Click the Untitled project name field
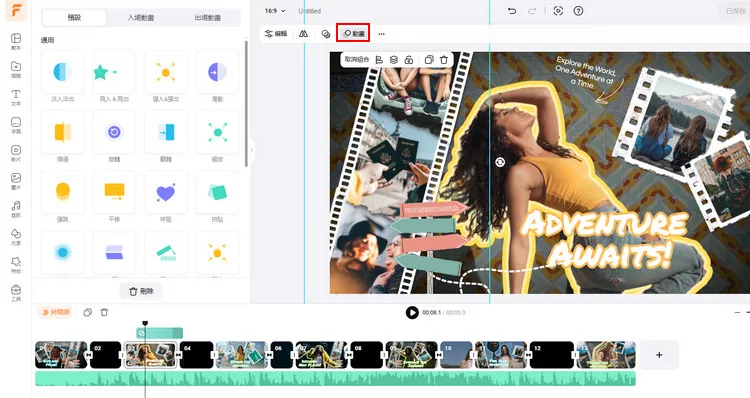The width and height of the screenshot is (750, 398). coord(309,11)
